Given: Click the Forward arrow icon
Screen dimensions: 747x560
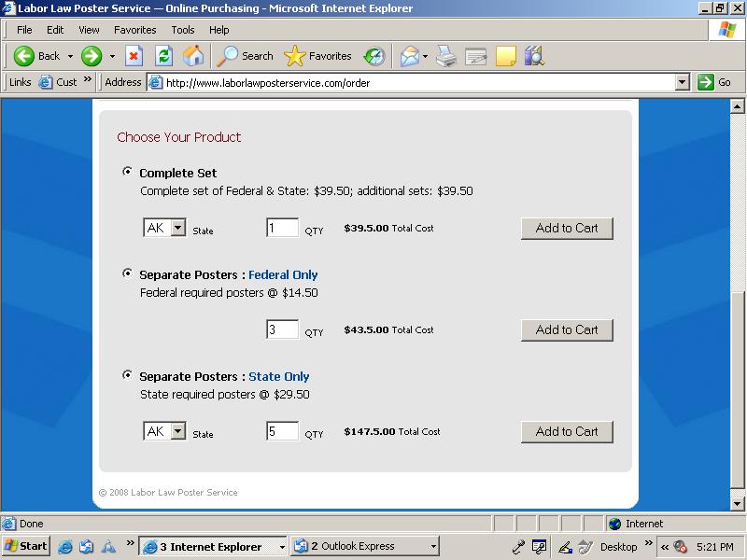Looking at the screenshot, I should pyautogui.click(x=91, y=56).
